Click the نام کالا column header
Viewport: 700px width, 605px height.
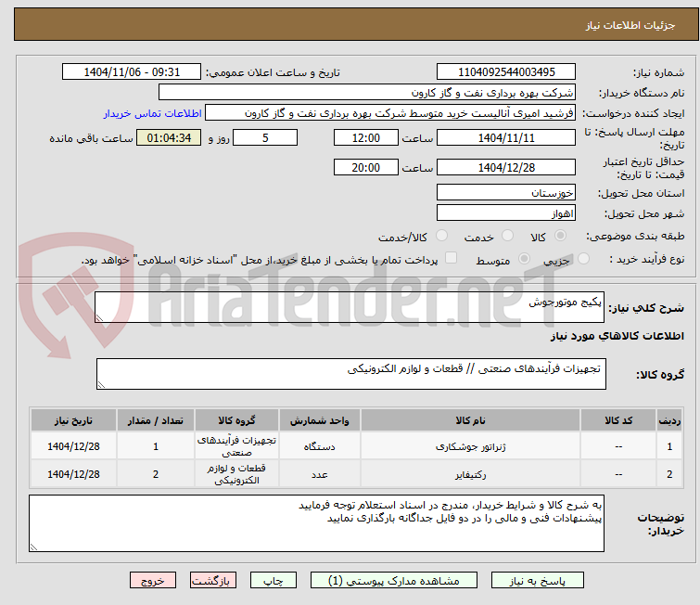[x=470, y=420]
